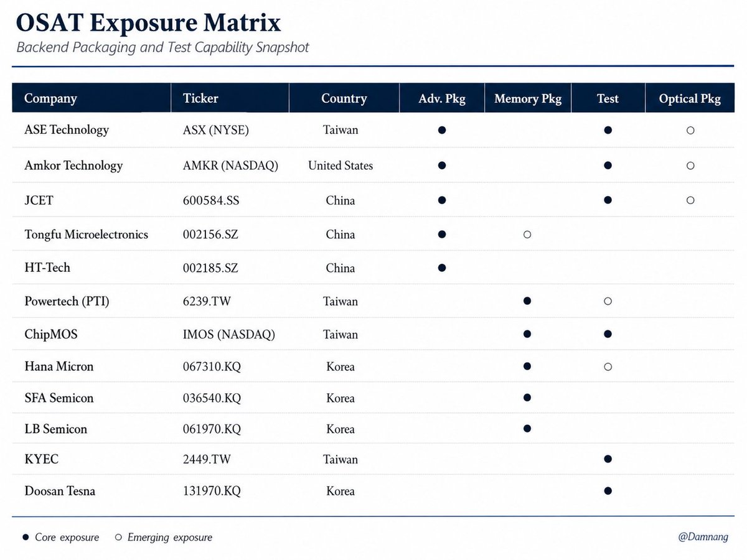Click ASE Technology's Test core dot
This screenshot has width=747, height=560.
608,130
